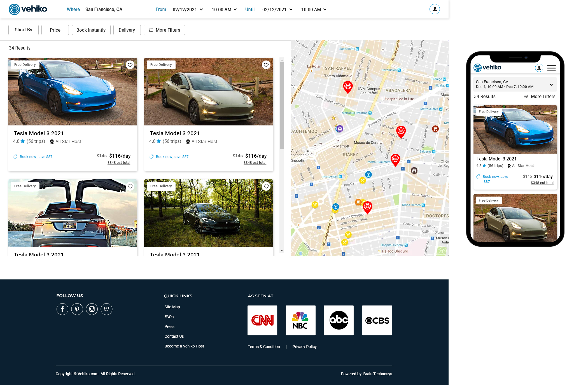Open the Price filter
Viewport: 588px width, 385px height.
[x=55, y=30]
